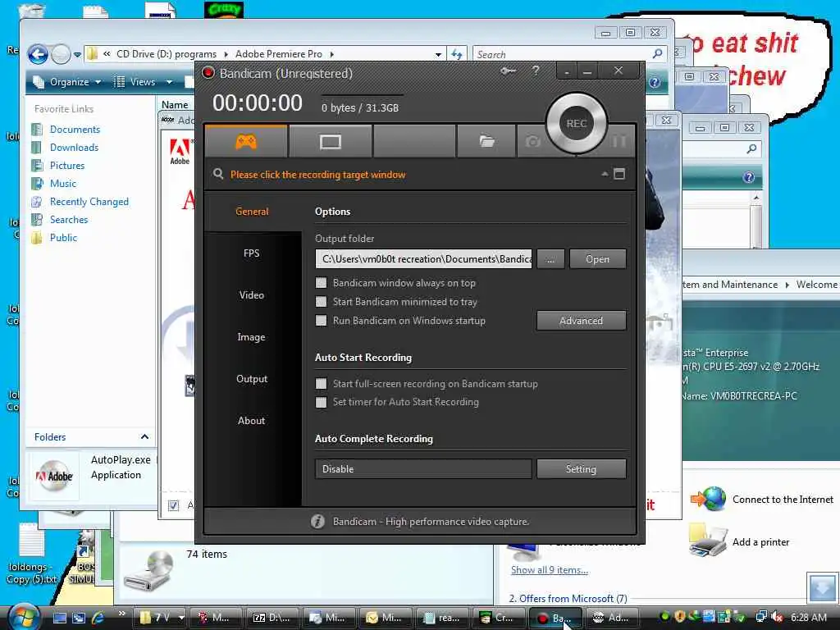Screen dimensions: 840x630
Task: Switch to the Bandicam taskbar button
Action: click(x=555, y=618)
